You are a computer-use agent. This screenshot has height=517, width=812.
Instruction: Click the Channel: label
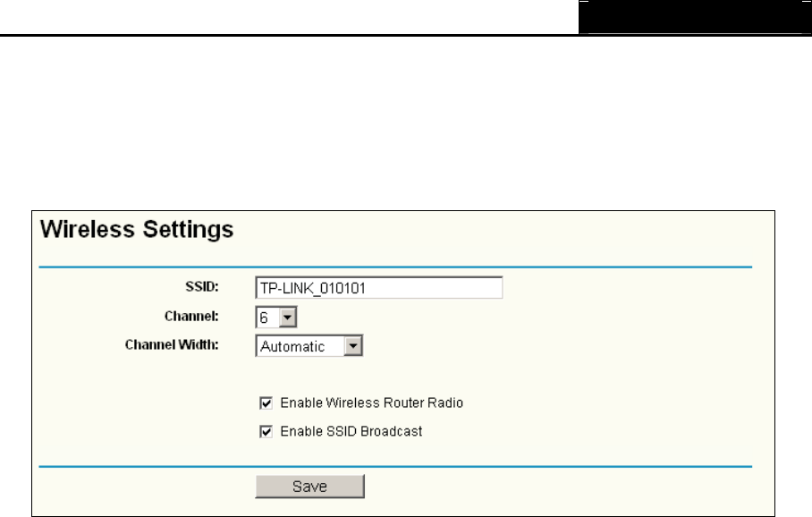coord(191,316)
